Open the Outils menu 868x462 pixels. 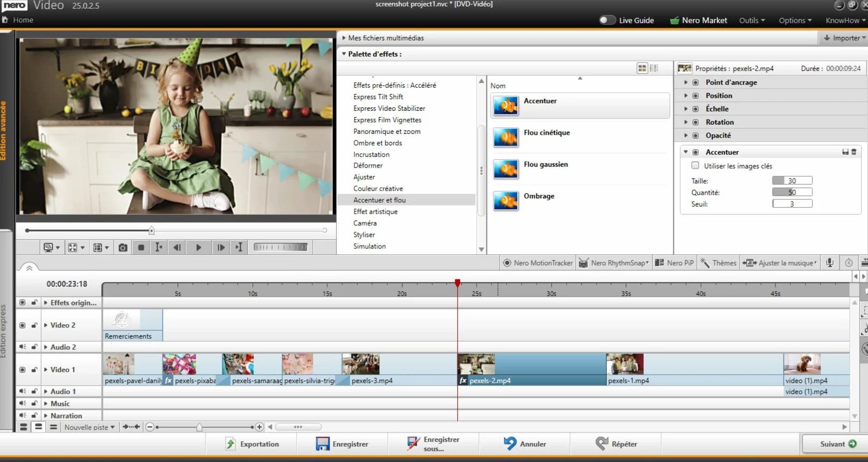(x=752, y=20)
